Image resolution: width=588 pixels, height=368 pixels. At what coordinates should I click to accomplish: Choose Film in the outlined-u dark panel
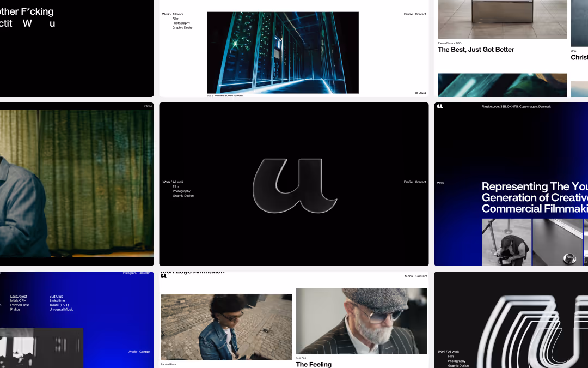click(x=451, y=357)
